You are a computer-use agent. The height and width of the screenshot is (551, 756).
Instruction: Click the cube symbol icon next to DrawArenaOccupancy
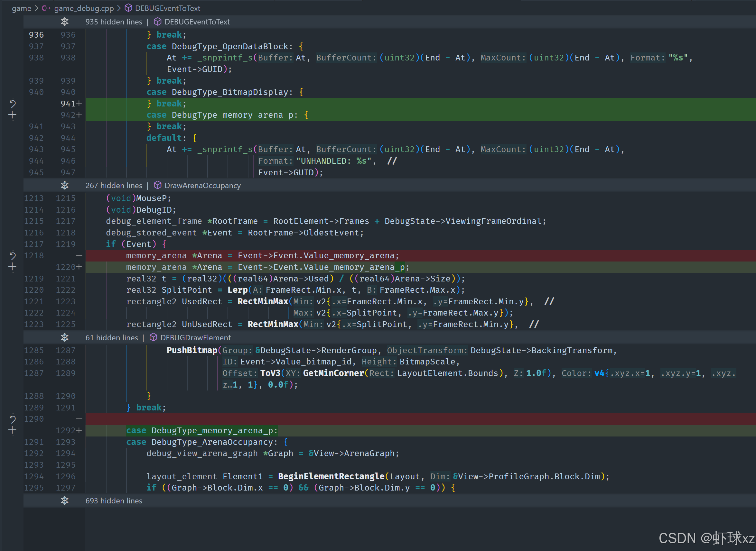pyautogui.click(x=157, y=185)
